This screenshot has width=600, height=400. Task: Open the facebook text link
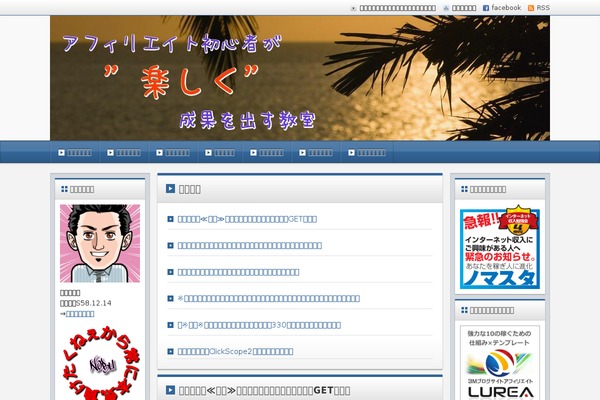click(506, 8)
